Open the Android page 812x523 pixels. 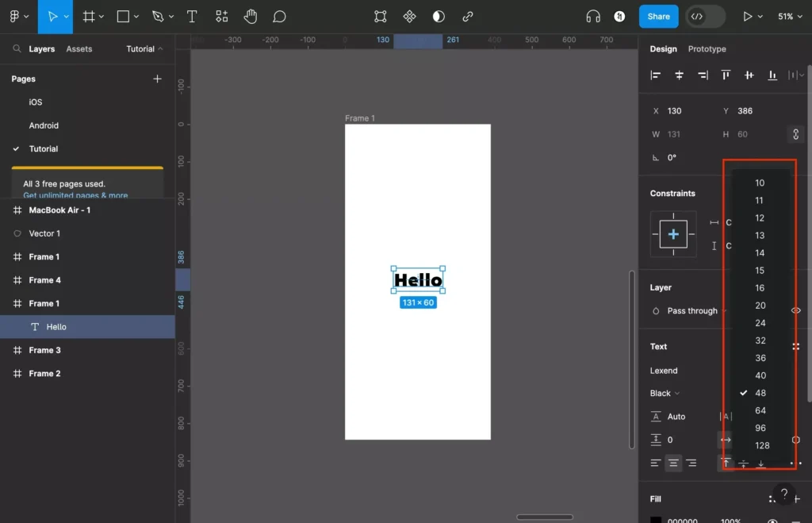pos(44,125)
